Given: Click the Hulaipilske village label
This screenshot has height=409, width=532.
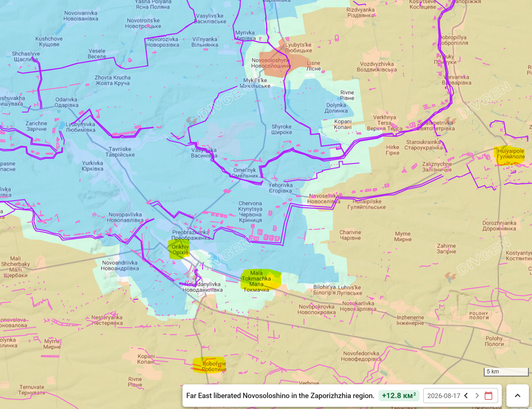Looking at the screenshot, I should (x=367, y=204).
